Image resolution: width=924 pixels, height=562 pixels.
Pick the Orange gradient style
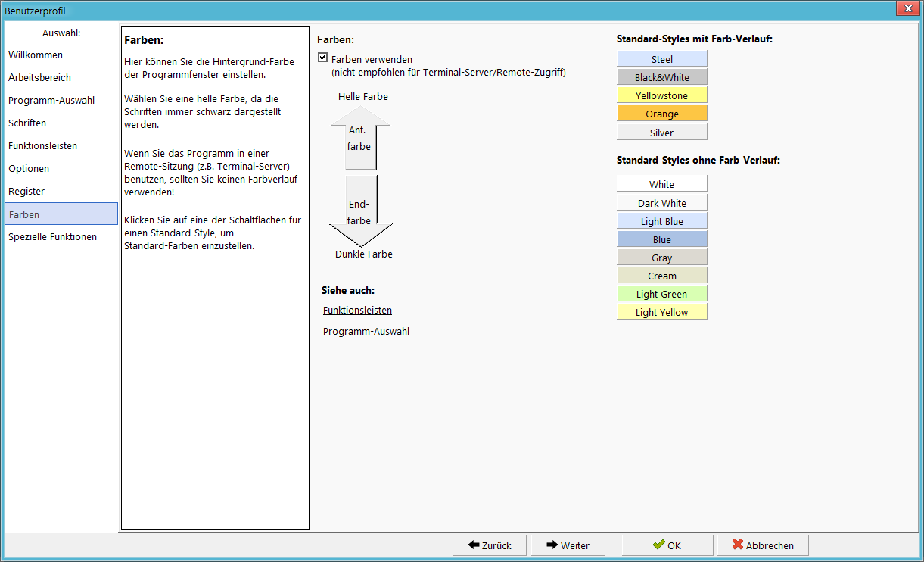tap(661, 114)
